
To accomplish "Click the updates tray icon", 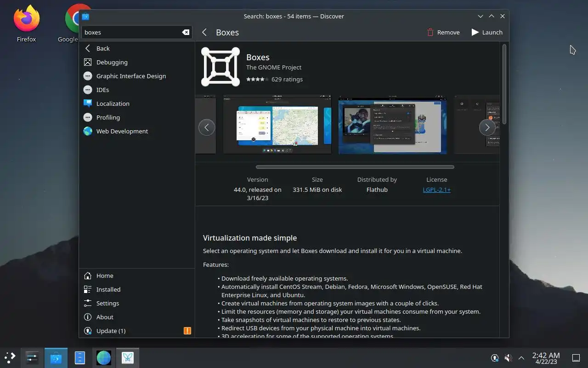I will pyautogui.click(x=495, y=358).
